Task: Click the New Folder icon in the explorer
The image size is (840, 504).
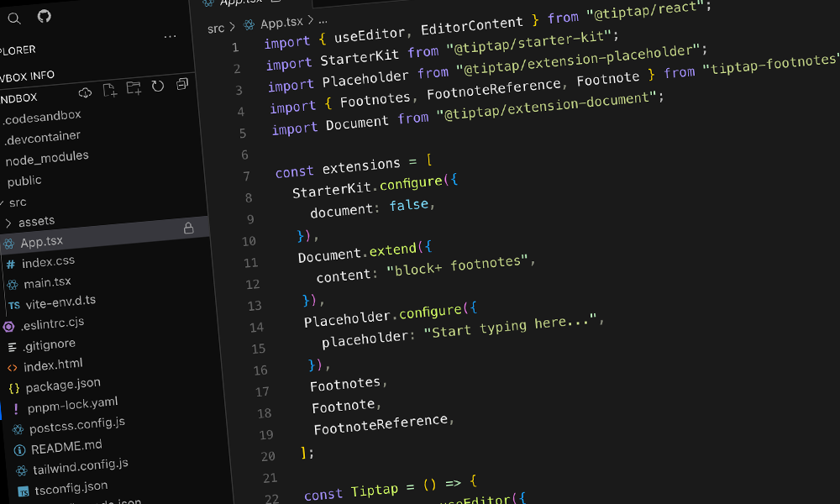Action: [x=134, y=88]
